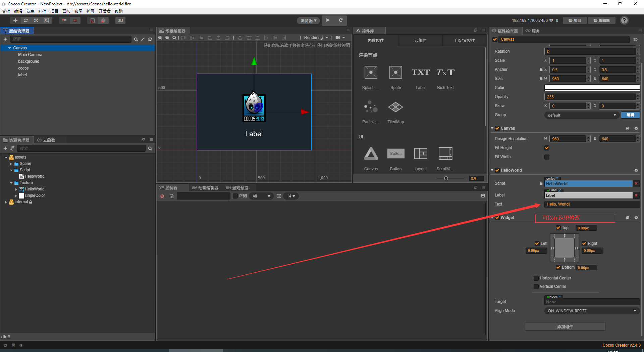
Task: Click the Text property input field
Action: 592,204
